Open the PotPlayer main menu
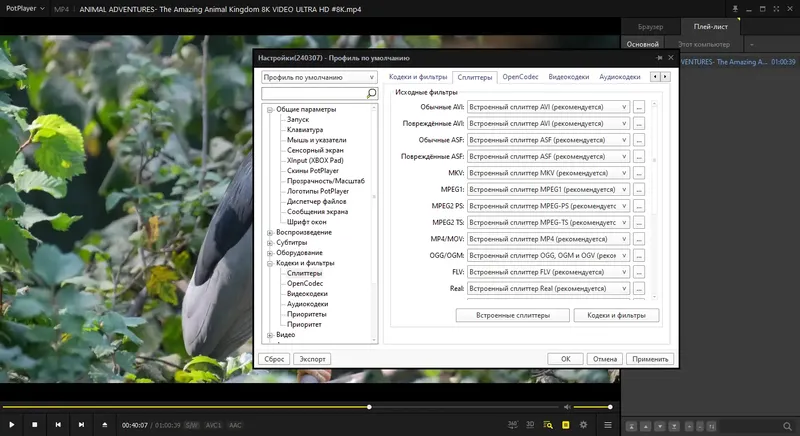 25,9
